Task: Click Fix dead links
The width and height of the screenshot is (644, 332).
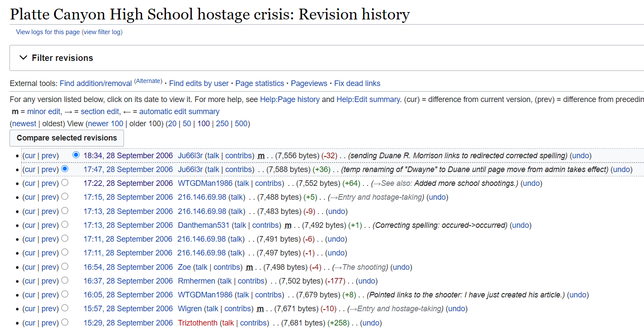Action: pyautogui.click(x=357, y=83)
